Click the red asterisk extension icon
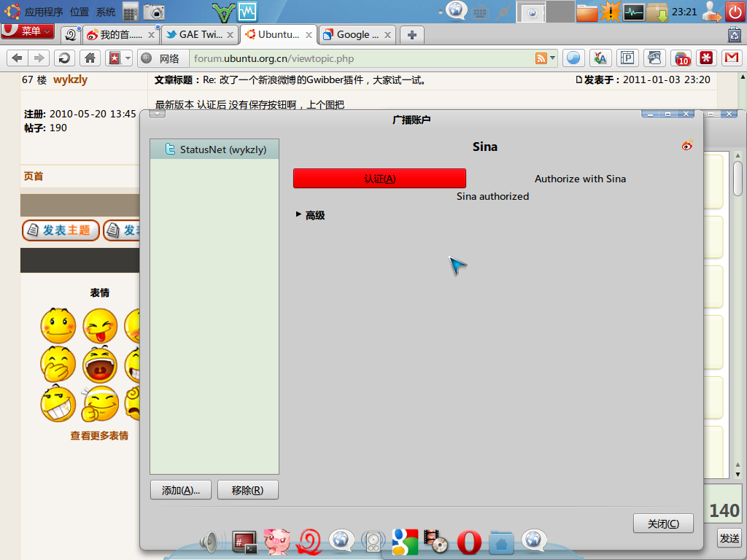 point(706,58)
